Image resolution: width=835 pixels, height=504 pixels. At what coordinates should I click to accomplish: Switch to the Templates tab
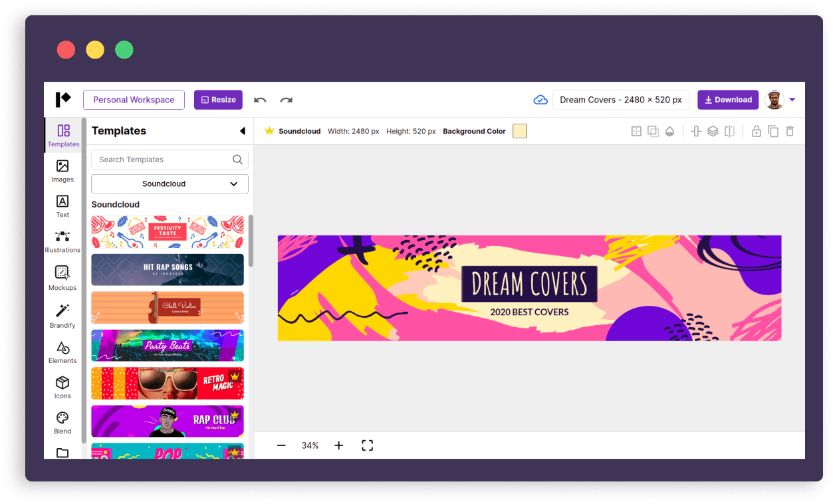pyautogui.click(x=62, y=136)
